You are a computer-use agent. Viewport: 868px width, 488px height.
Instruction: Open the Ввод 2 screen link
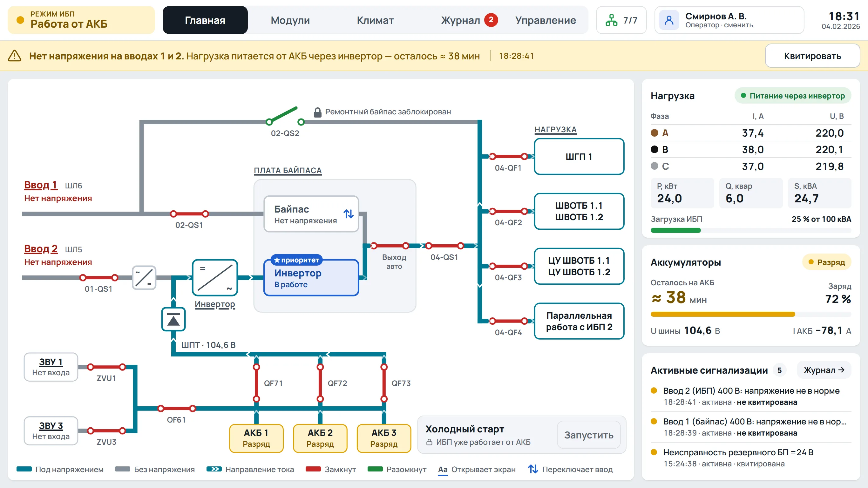41,249
